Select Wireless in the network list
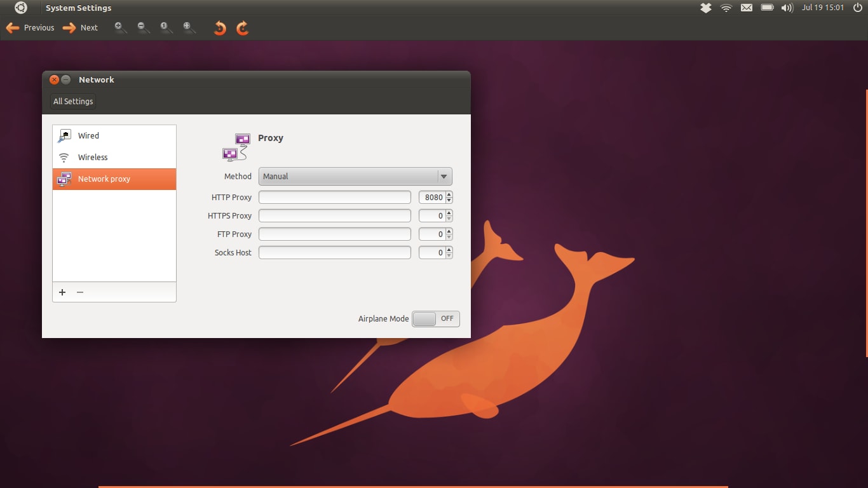Screen dimensions: 868x488 (x=114, y=157)
